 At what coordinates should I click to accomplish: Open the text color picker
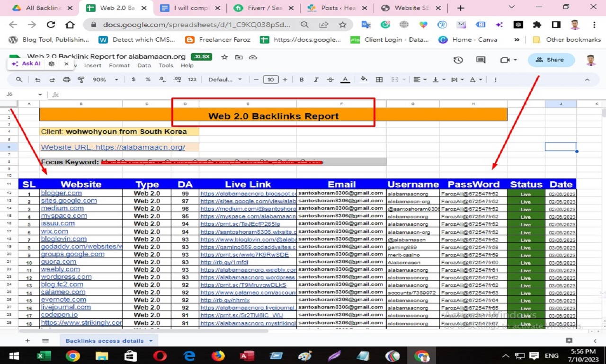[345, 80]
